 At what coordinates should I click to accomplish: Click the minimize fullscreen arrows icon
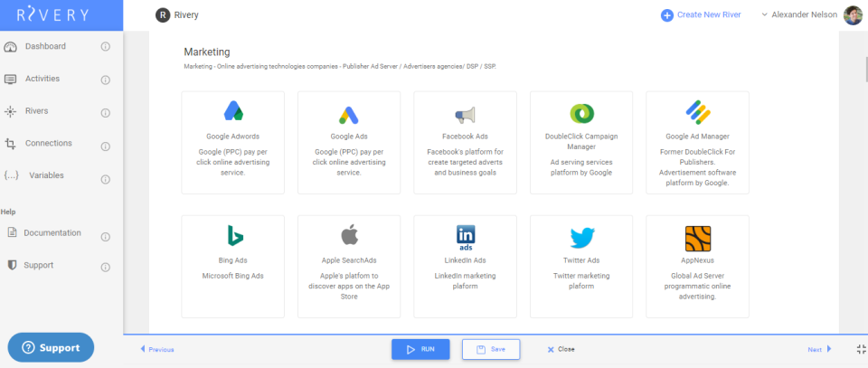click(x=861, y=349)
